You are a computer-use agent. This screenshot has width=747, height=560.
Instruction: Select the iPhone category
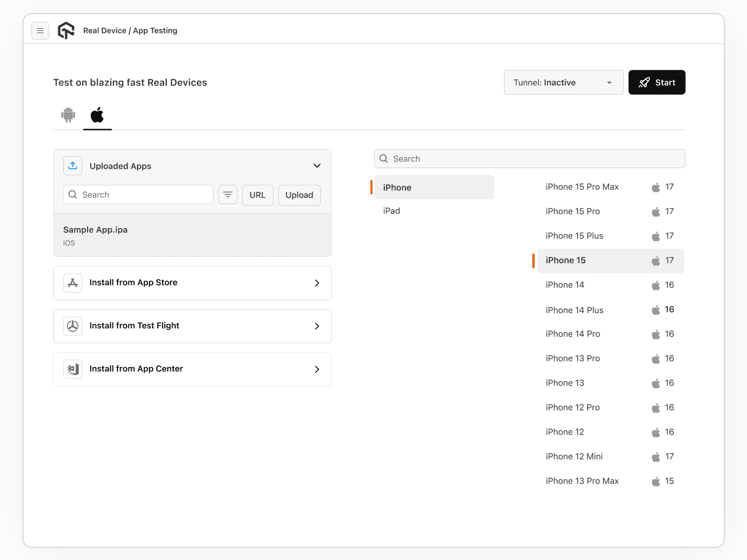coord(433,187)
